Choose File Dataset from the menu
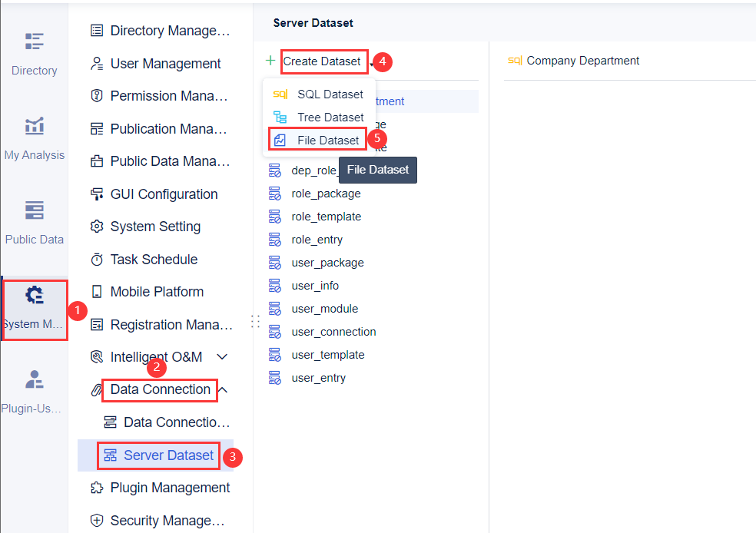Image resolution: width=756 pixels, height=533 pixels. click(328, 141)
